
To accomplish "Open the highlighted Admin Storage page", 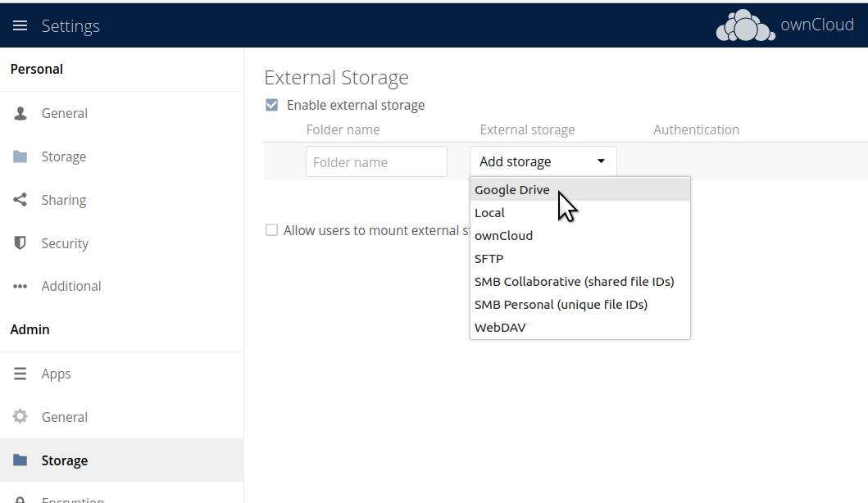I will coord(122,460).
